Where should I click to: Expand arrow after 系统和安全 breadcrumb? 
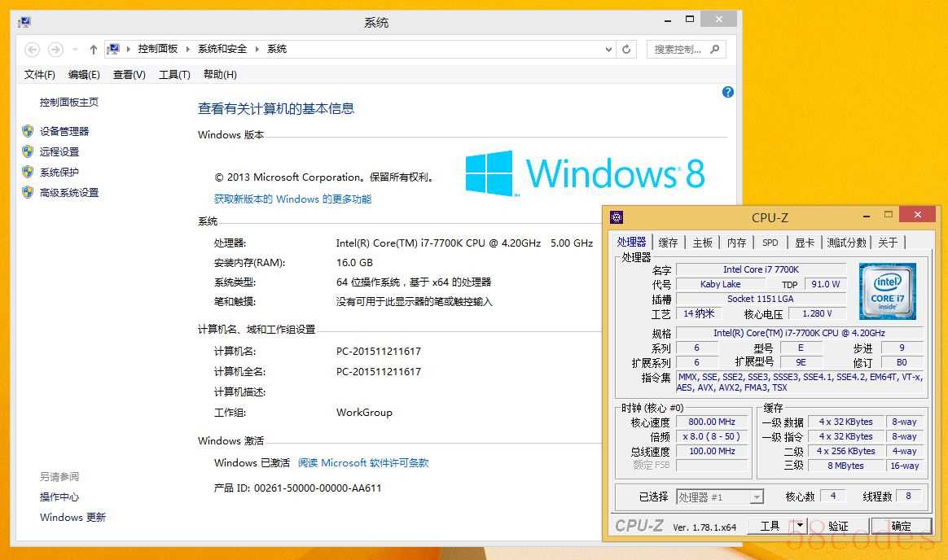[x=257, y=50]
